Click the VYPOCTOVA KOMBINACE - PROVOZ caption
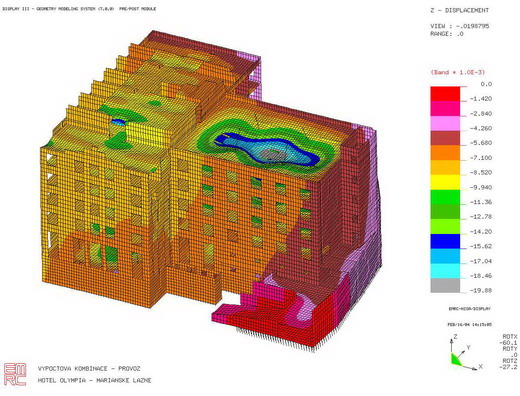Image resolution: width=520 pixels, height=396 pixels. 89,369
